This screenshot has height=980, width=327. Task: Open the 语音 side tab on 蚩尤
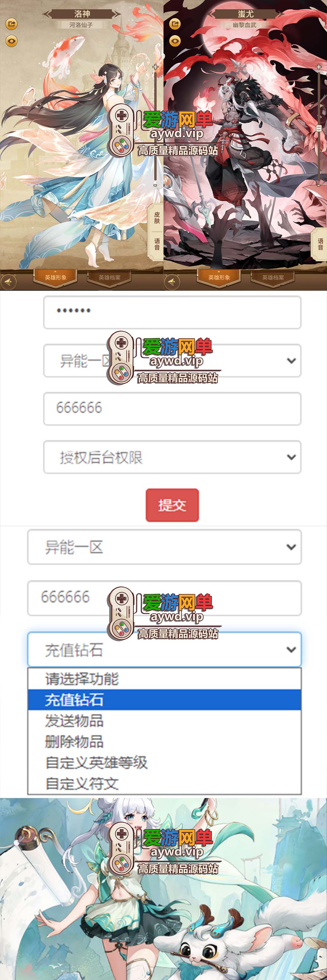coord(320,244)
